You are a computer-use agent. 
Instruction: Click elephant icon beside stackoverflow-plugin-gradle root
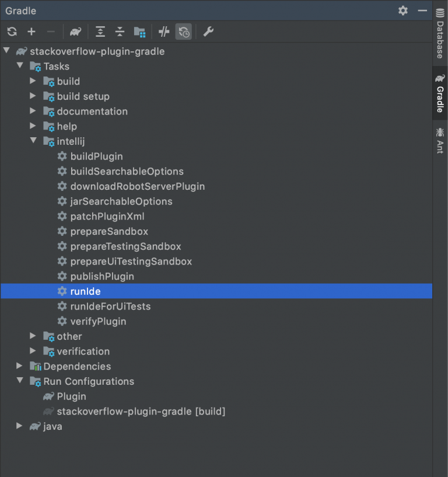(x=22, y=51)
